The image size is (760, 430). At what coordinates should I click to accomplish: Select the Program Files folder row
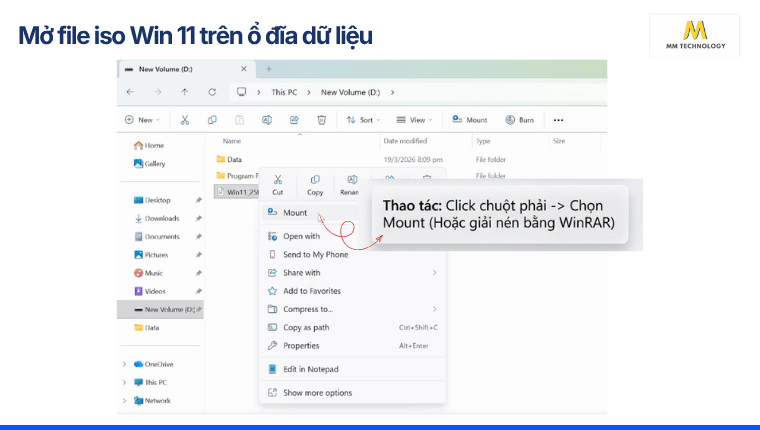[x=238, y=175]
